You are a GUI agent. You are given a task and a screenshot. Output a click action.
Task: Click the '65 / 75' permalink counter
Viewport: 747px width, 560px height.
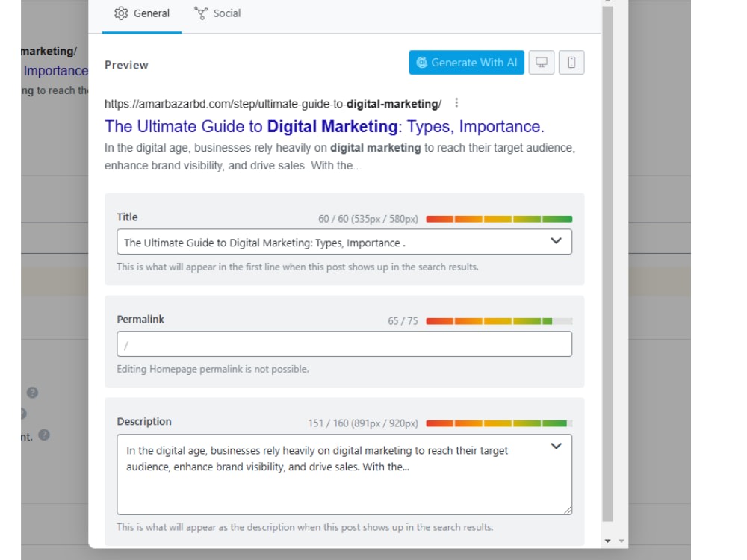(403, 321)
